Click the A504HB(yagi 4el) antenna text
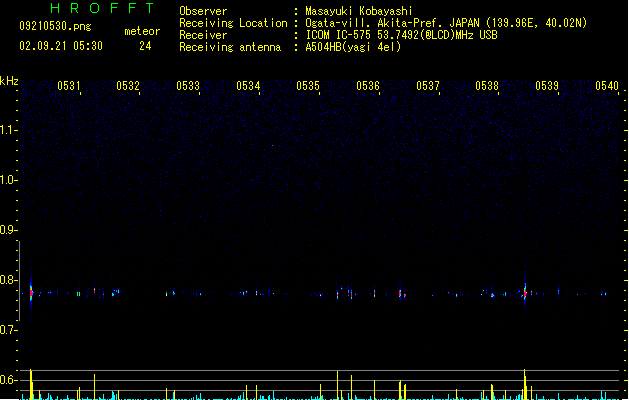Screen dimensions: 629x400 point(353,47)
